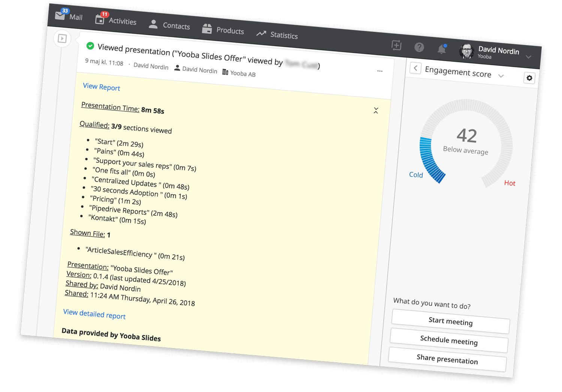The width and height of the screenshot is (562, 392).
Task: Click the Qualified: 3/9 sections viewed line
Action: click(126, 127)
